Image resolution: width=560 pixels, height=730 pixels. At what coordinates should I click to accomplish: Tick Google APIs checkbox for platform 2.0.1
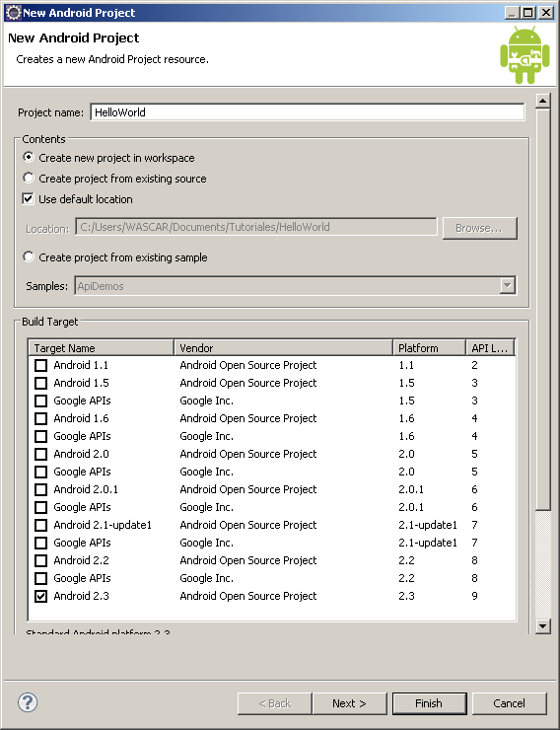(x=41, y=507)
